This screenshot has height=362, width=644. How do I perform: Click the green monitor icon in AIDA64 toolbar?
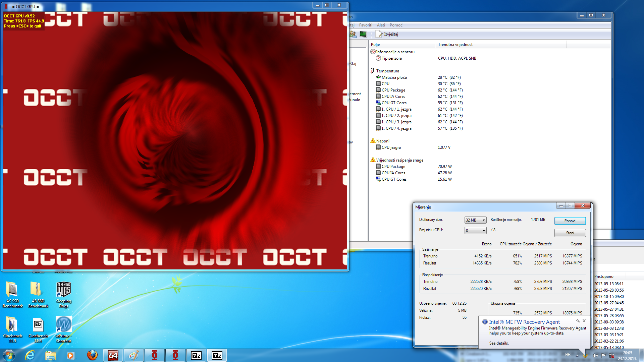click(x=363, y=34)
